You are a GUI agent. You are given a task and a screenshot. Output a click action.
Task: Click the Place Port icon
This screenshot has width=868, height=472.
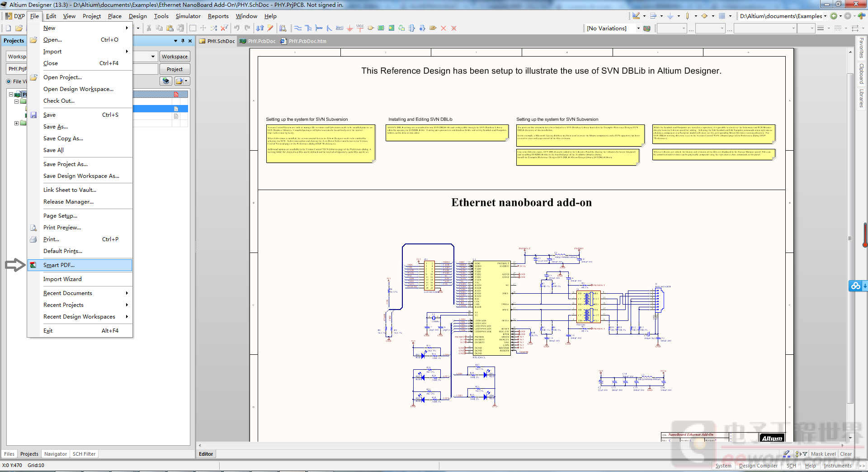click(x=433, y=28)
